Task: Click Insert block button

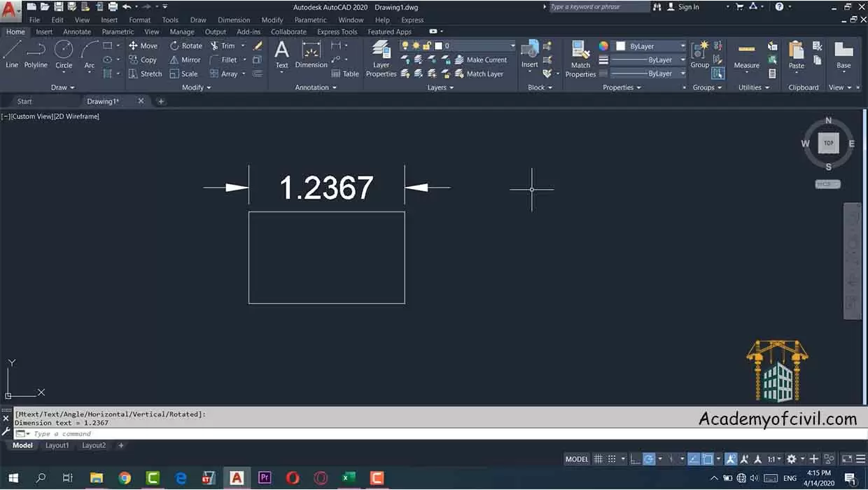Action: pyautogui.click(x=530, y=55)
